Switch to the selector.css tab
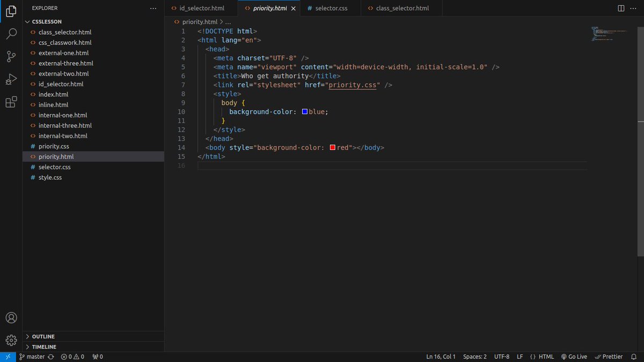644x362 pixels. [x=331, y=8]
